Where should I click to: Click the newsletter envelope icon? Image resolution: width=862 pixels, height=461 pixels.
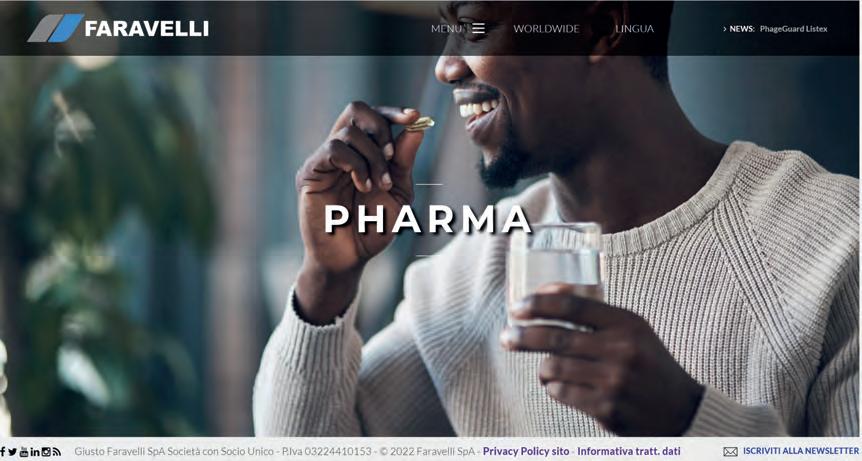pyautogui.click(x=730, y=452)
